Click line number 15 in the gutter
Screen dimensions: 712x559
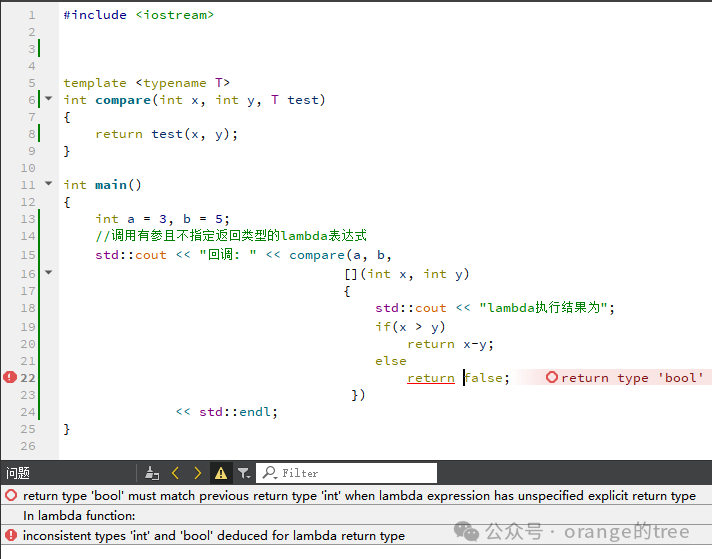click(x=28, y=255)
